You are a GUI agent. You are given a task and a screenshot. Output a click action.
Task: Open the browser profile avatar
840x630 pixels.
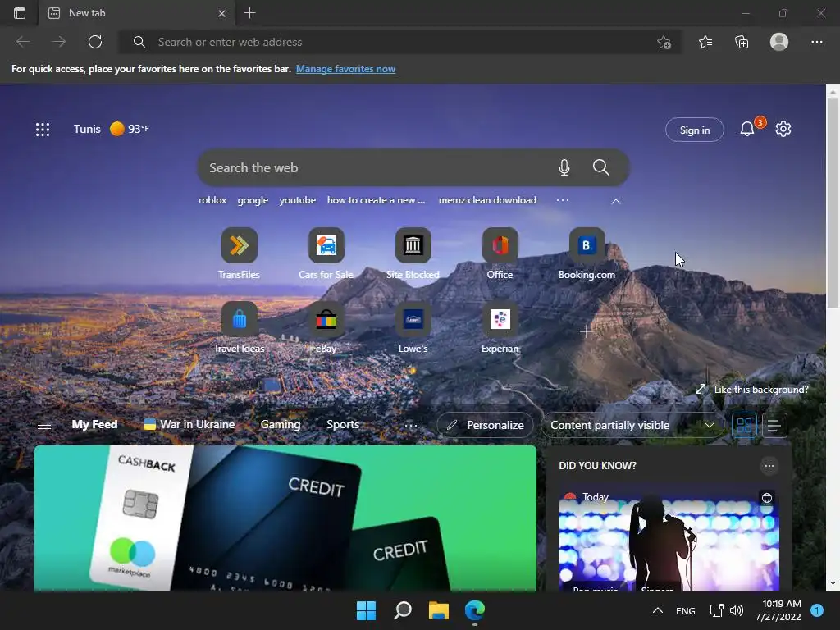tap(779, 42)
